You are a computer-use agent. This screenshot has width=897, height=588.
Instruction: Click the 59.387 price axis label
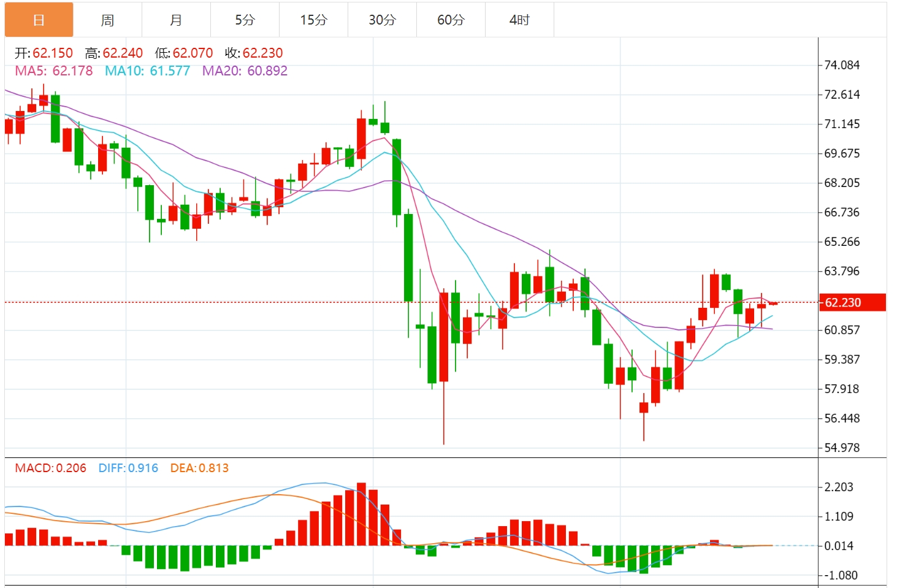tap(842, 359)
